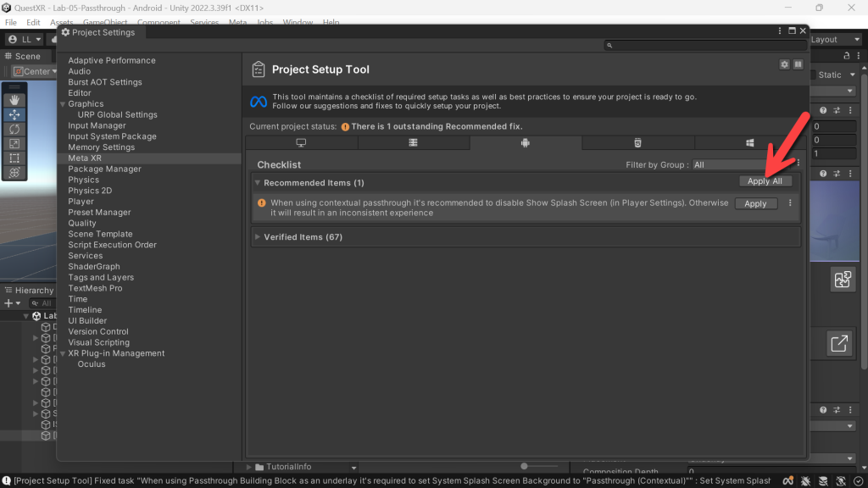Open the Scene tab
868x488 pixels.
point(23,57)
